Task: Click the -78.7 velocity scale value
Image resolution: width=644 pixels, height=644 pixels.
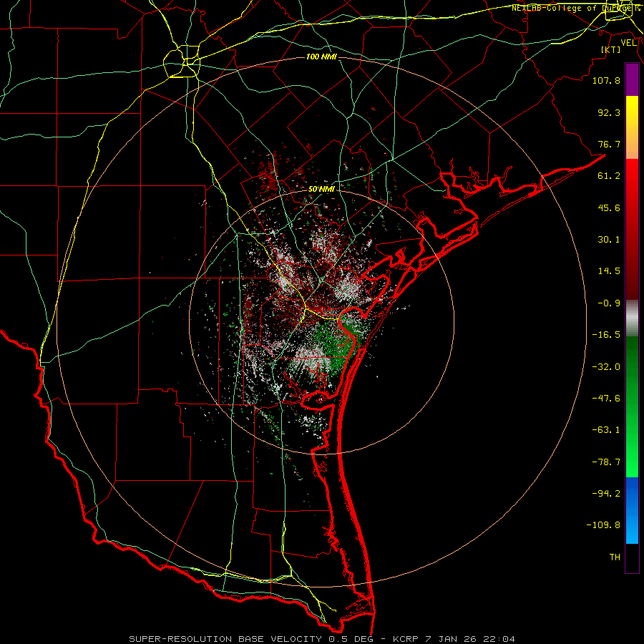Action: pos(606,462)
